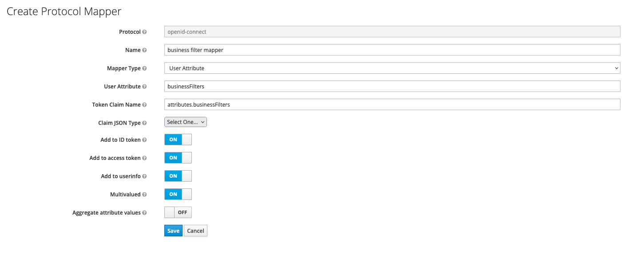
Task: Click the Add to ID token help icon
Action: pos(144,140)
